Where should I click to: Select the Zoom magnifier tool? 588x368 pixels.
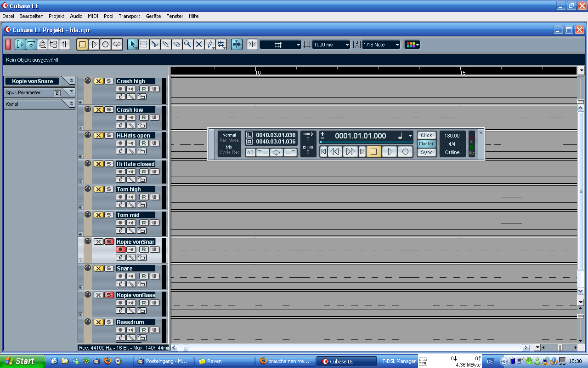coord(188,45)
